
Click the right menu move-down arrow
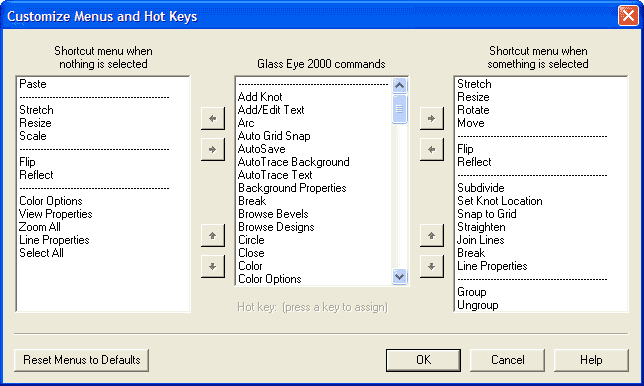(x=432, y=267)
